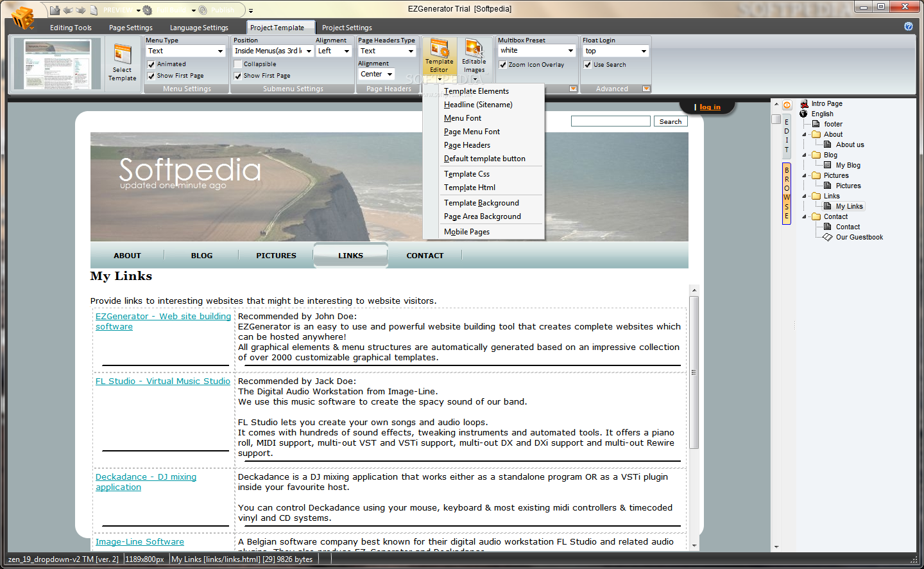Screen dimensions: 924x569
Task: Click the Advanced group launcher arrow
Action: point(646,89)
